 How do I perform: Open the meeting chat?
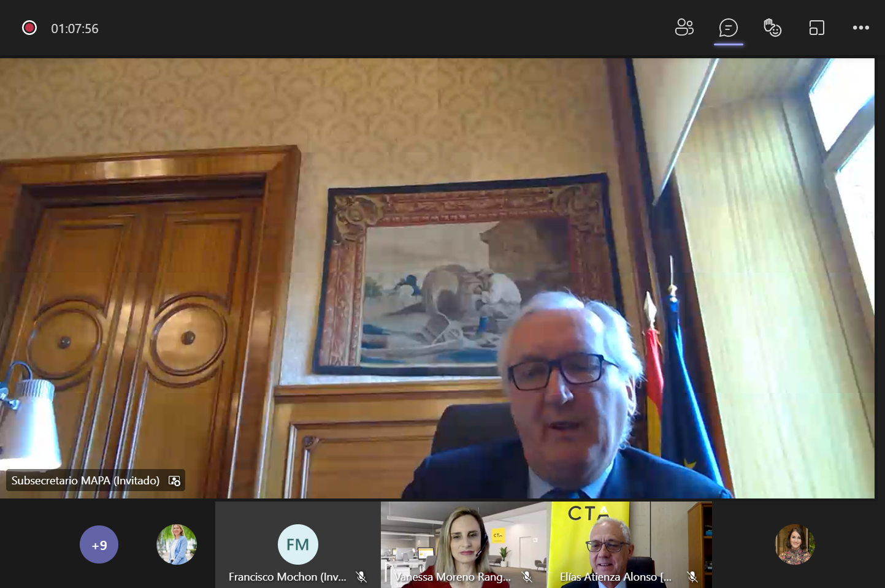(x=728, y=28)
